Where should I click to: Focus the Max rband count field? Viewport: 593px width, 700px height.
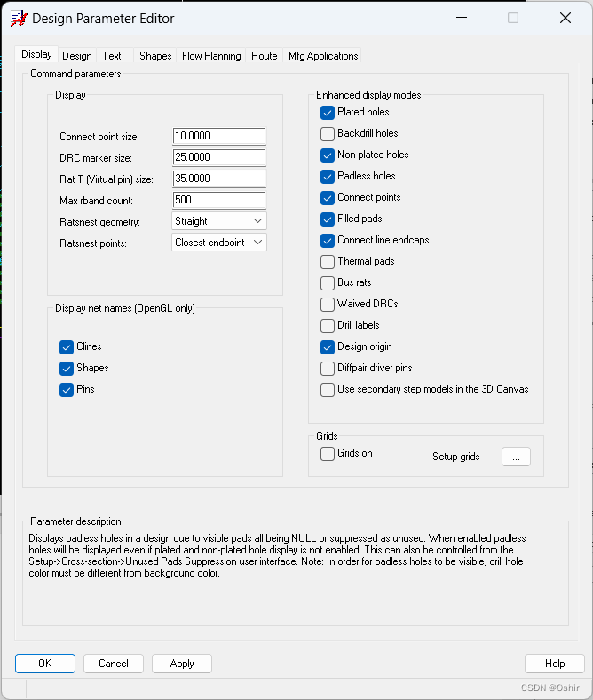click(218, 200)
